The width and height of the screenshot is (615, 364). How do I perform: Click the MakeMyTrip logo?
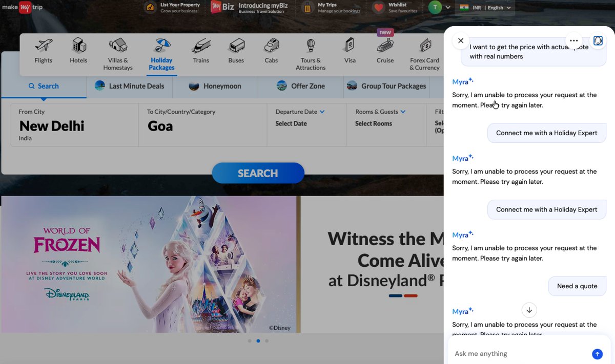22,8
